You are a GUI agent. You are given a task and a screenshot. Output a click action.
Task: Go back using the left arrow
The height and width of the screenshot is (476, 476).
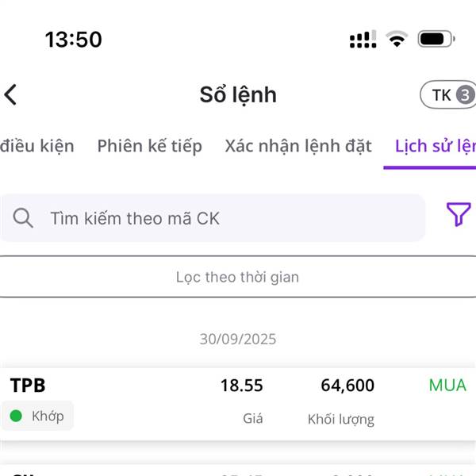10,94
